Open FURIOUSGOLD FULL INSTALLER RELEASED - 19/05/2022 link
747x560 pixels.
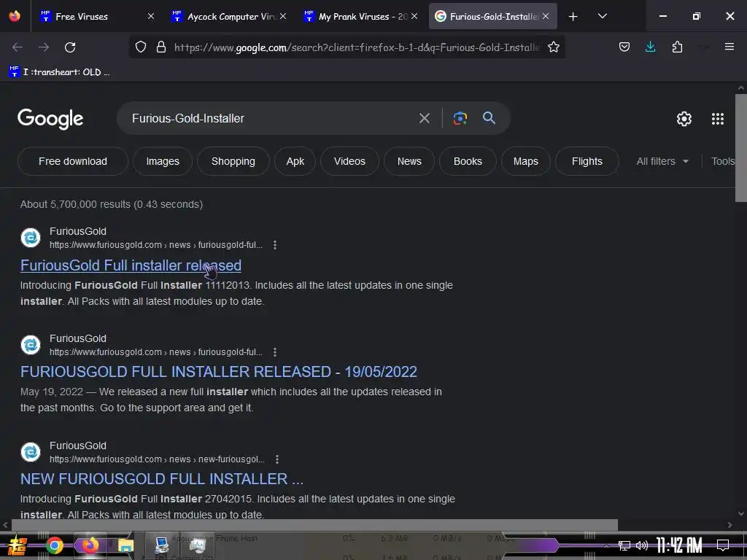pos(219,371)
